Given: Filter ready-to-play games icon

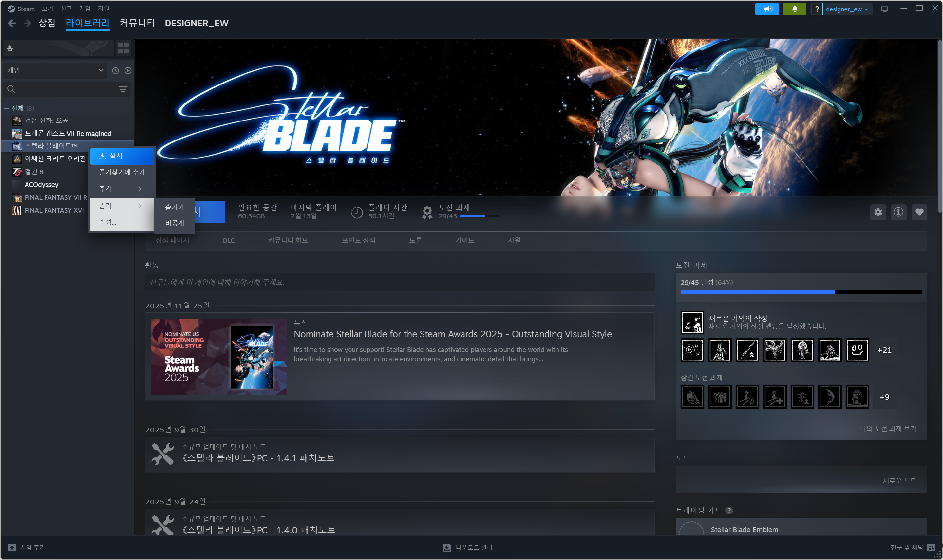Looking at the screenshot, I should 128,70.
